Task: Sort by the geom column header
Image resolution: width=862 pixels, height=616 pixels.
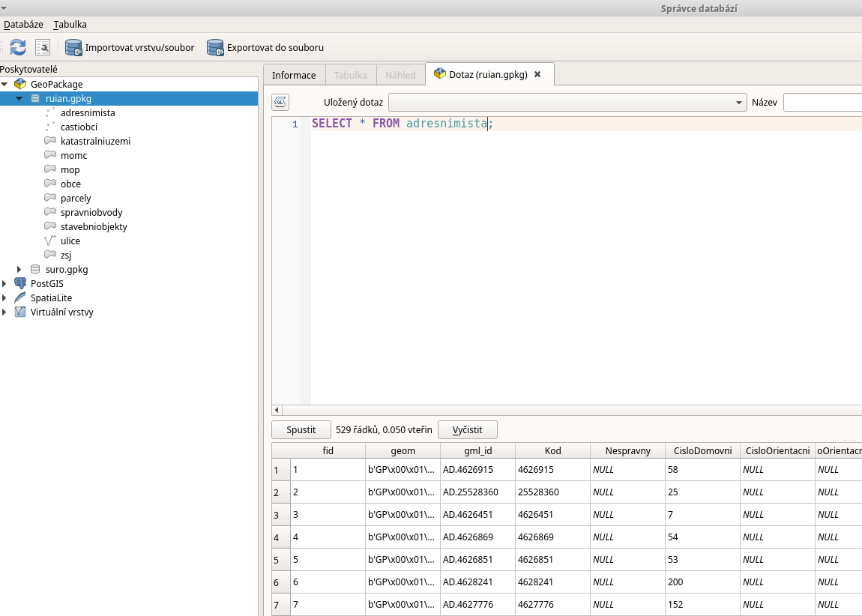Action: [403, 450]
